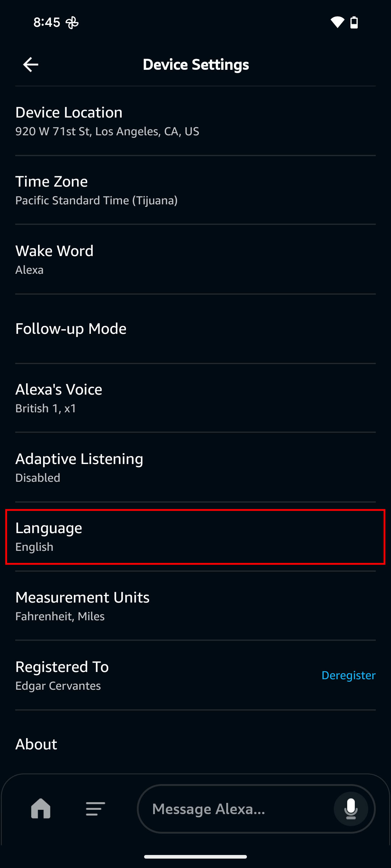The height and width of the screenshot is (868, 391).
Task: Open Device Location setting
Action: pyautogui.click(x=195, y=121)
